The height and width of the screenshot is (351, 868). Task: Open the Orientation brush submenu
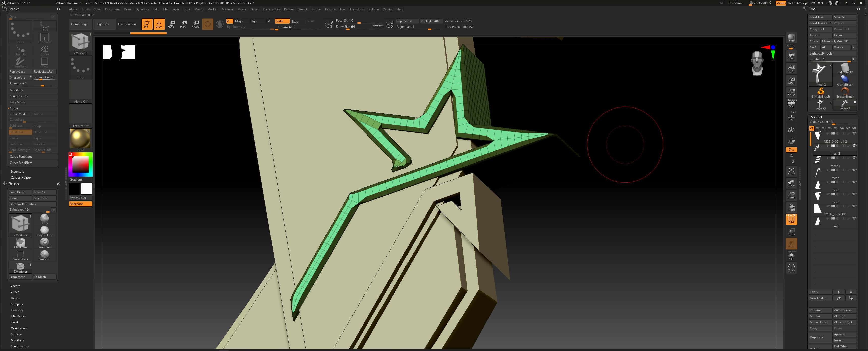point(18,328)
